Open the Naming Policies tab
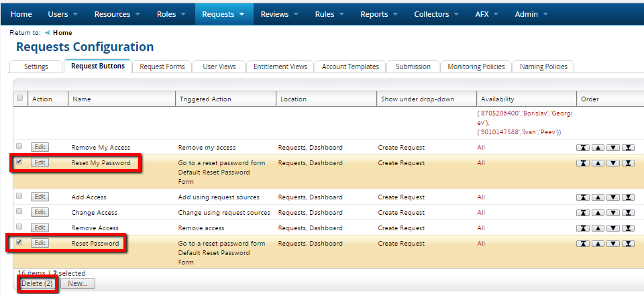Viewport: 644px width, 294px height. point(543,66)
